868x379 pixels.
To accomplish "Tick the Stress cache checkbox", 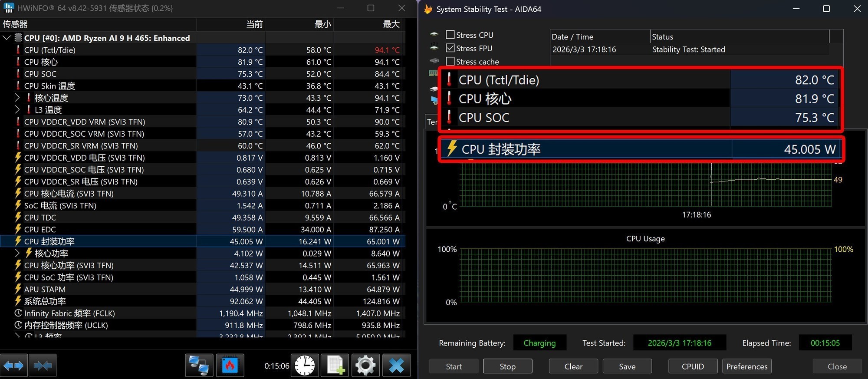I will (x=450, y=62).
